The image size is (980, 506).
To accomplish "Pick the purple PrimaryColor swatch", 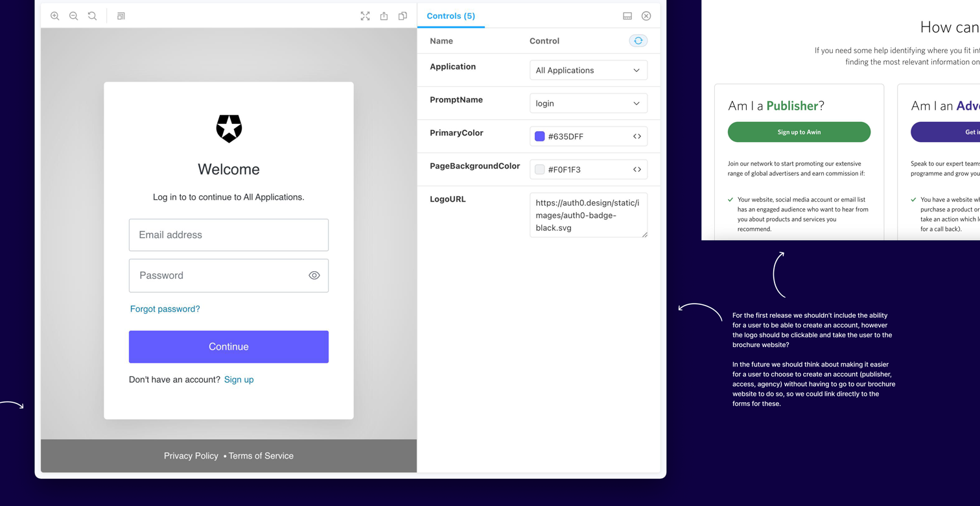I will click(539, 136).
